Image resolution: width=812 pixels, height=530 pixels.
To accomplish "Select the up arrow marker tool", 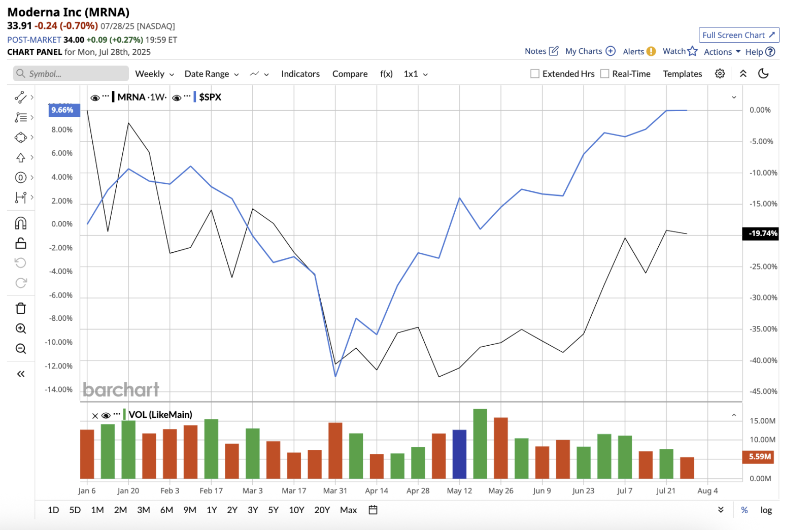I will tap(20, 158).
